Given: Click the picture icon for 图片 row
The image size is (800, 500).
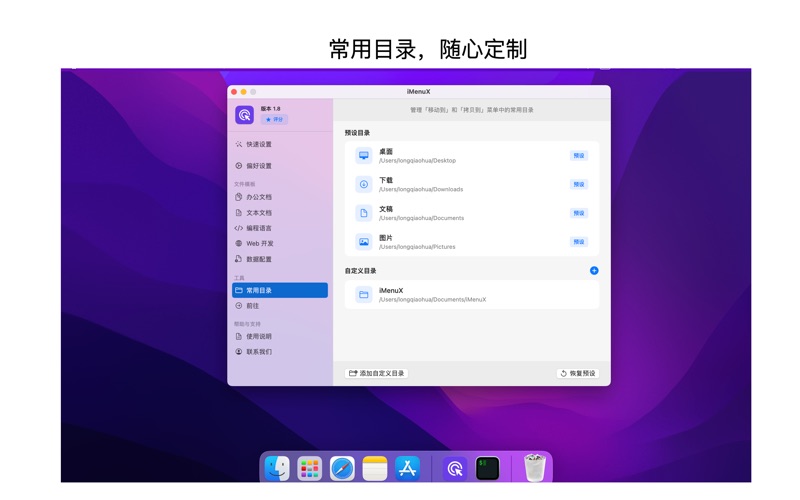Looking at the screenshot, I should [x=364, y=242].
